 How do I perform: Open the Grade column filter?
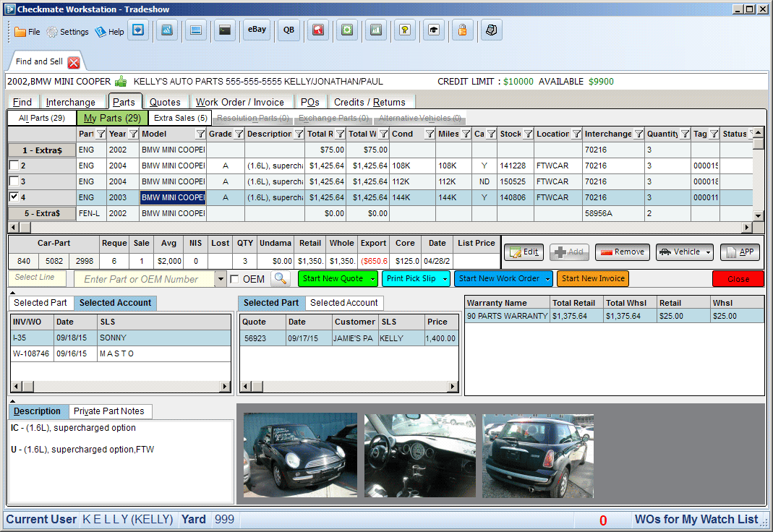click(239, 134)
